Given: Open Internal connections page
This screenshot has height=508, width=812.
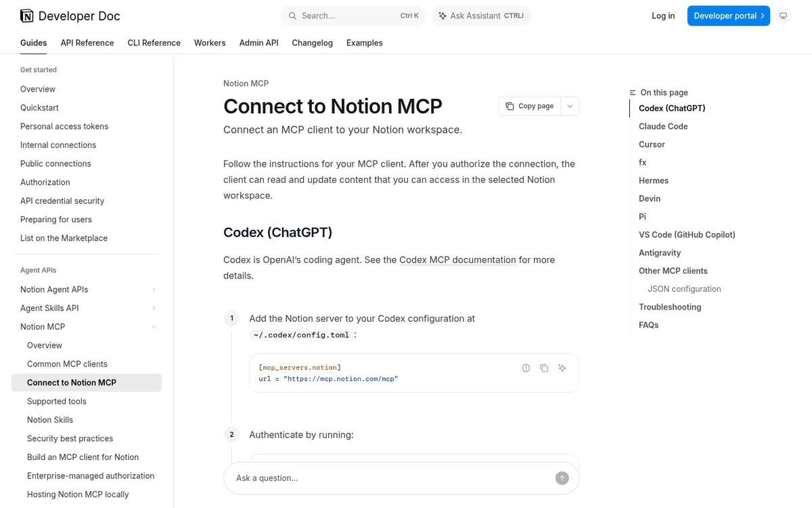Looking at the screenshot, I should pyautogui.click(x=58, y=145).
